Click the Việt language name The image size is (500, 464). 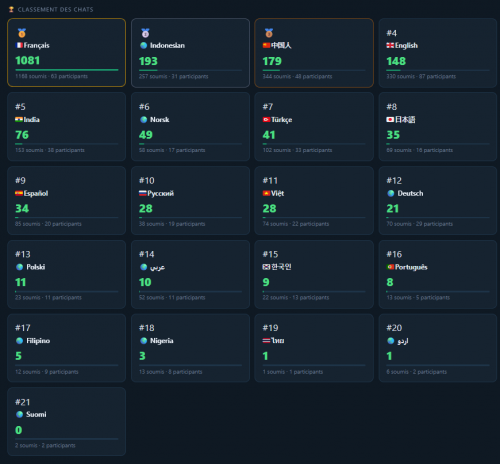277,193
